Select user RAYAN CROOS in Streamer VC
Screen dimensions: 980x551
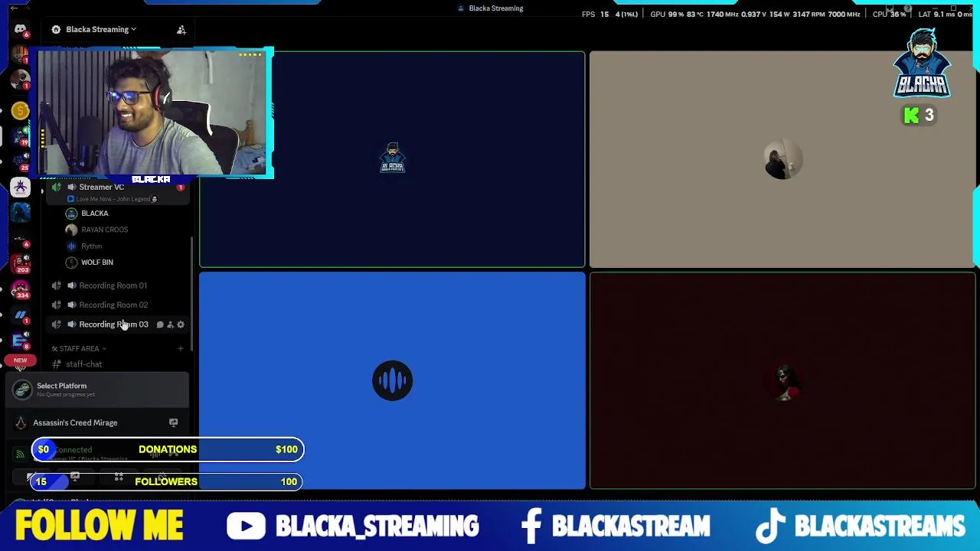click(104, 230)
